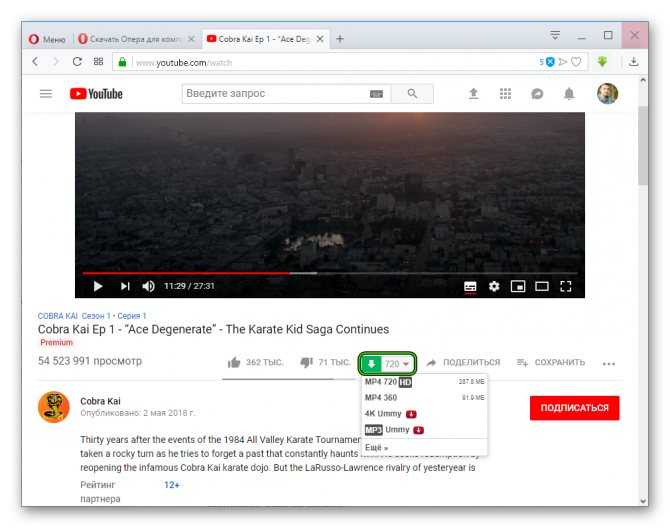Screen dimensions: 670x528
Task: Open the ad blocker badge icon
Action: (550, 62)
